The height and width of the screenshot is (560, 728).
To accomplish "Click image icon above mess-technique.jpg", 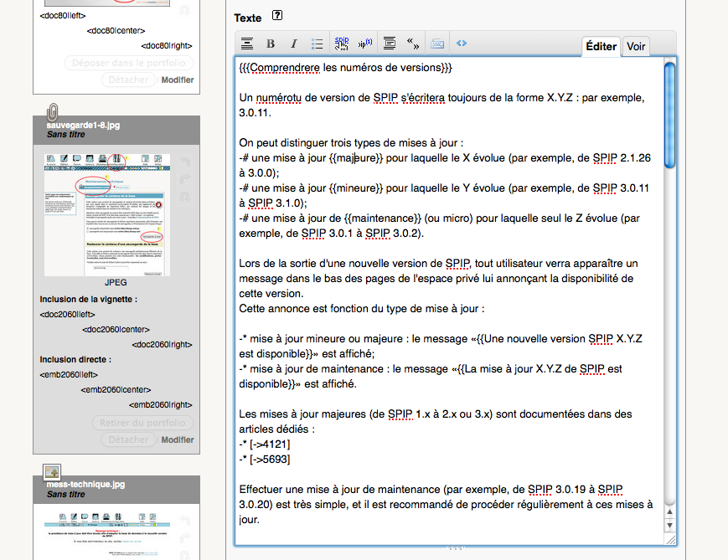I will (52, 472).
